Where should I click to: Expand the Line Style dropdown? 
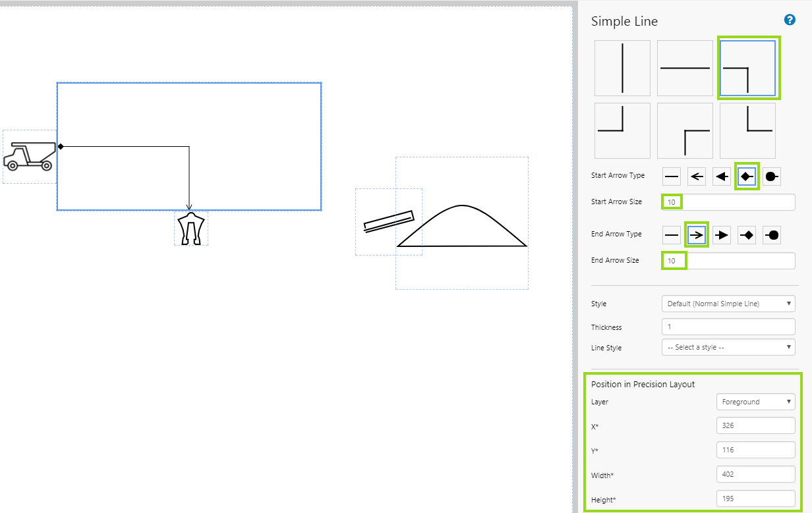pyautogui.click(x=728, y=347)
